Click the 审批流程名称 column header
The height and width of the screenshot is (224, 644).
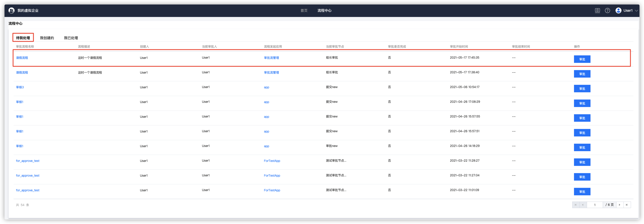(x=25, y=46)
